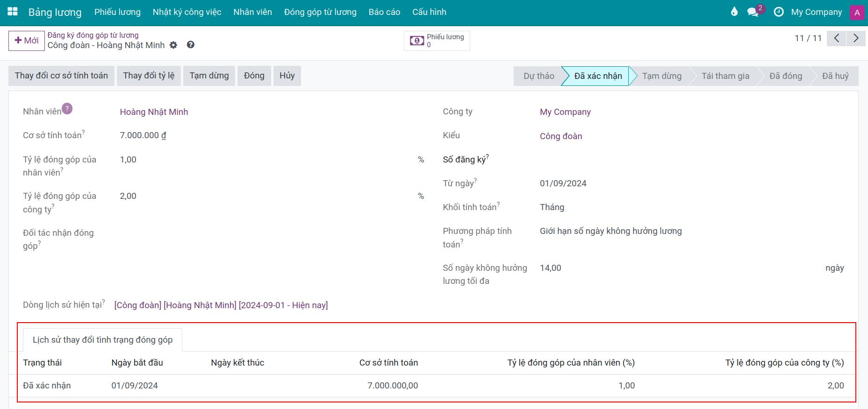The height and width of the screenshot is (409, 868).
Task: Sort table by Ngày bắt đầu column
Action: tap(137, 363)
